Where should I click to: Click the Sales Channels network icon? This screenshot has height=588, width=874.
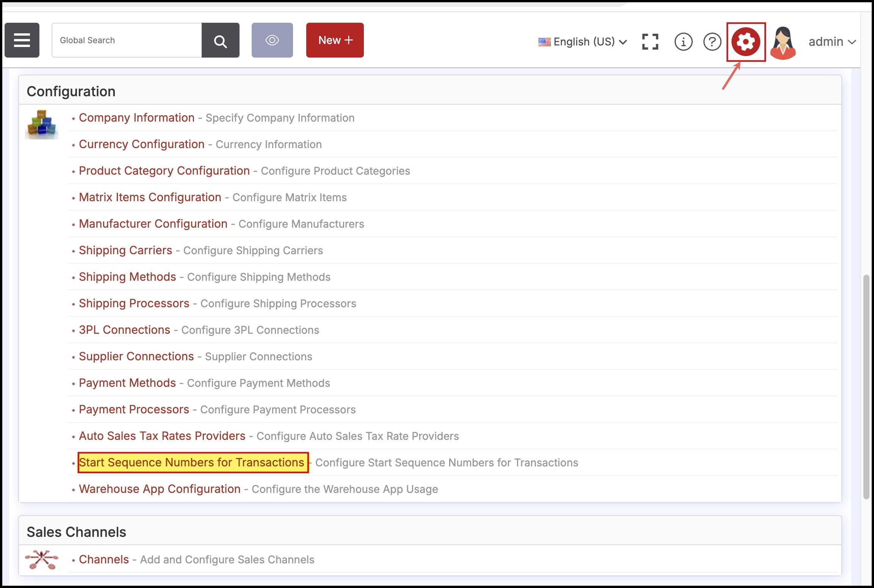tap(42, 560)
